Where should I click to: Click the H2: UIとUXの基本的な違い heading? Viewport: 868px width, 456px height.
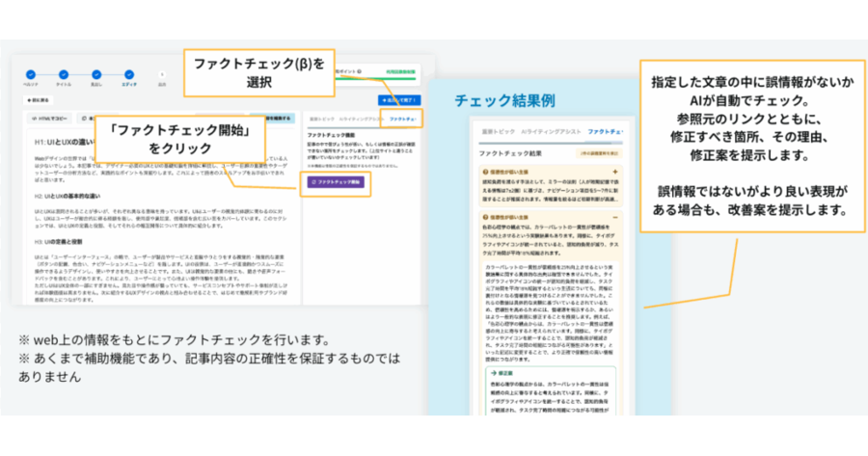point(68,197)
